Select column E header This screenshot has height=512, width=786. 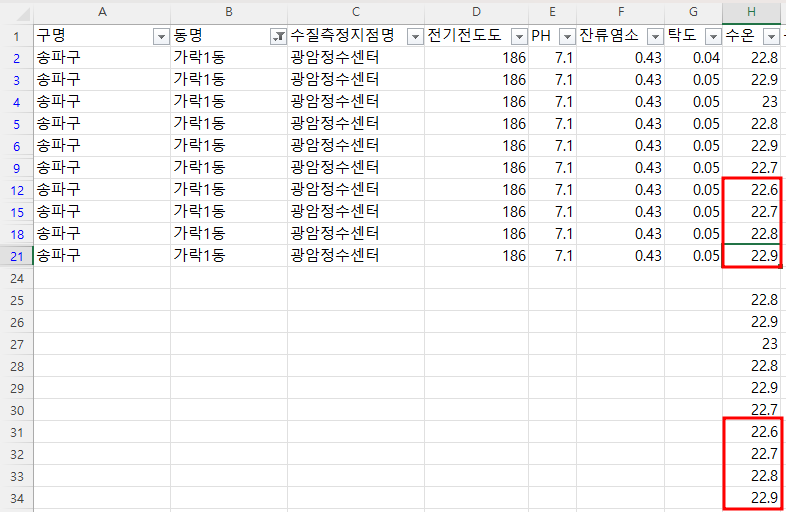coord(552,12)
